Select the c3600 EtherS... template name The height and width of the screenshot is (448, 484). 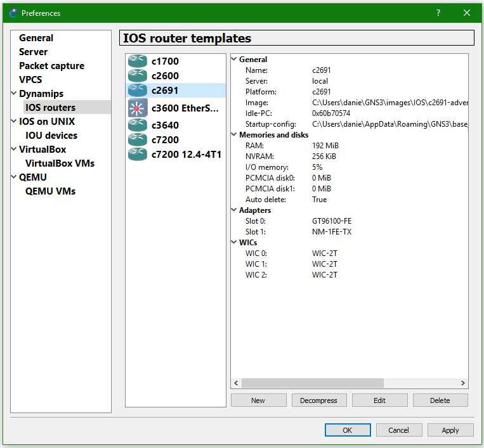click(x=185, y=108)
